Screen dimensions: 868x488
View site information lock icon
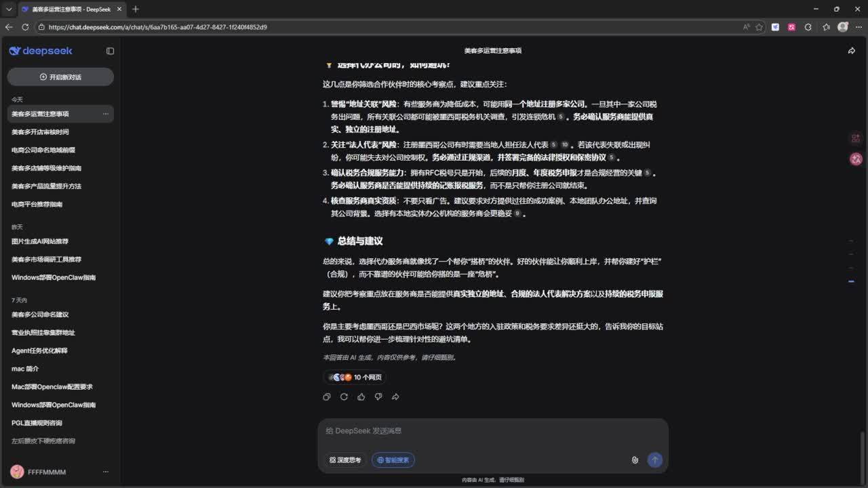[41, 27]
